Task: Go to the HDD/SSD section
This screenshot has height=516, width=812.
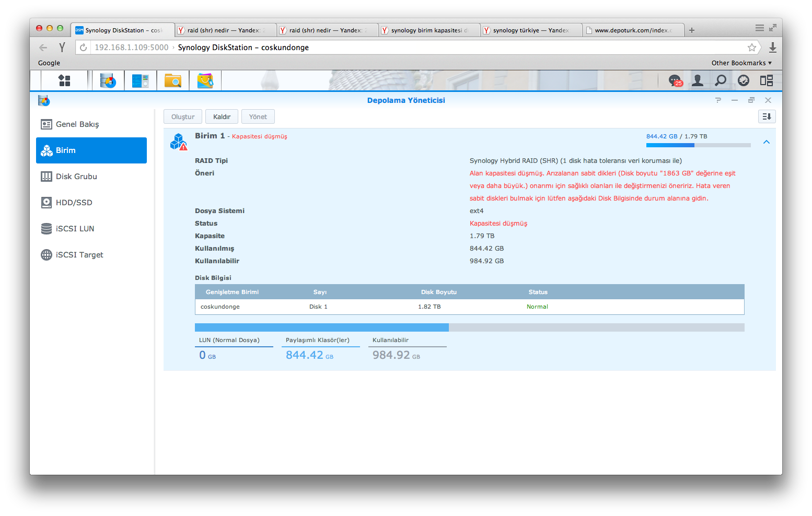Action: [74, 203]
